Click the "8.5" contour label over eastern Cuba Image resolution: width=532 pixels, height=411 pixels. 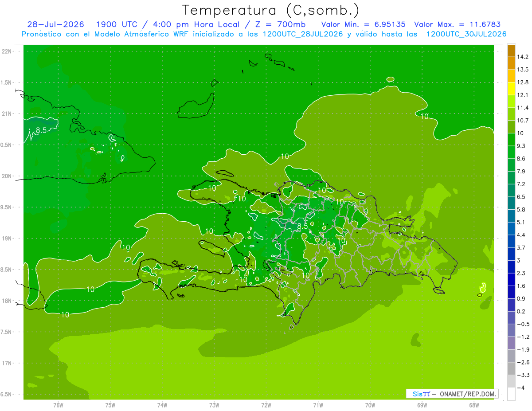click(41, 130)
